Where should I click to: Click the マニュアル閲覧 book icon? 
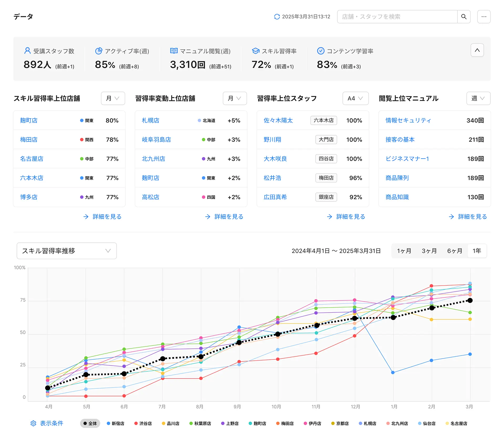pyautogui.click(x=174, y=51)
